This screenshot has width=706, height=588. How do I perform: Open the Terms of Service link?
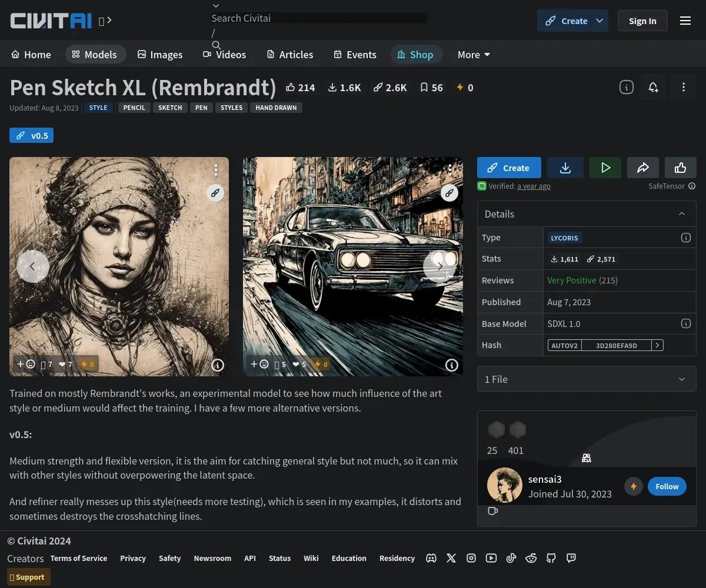[x=79, y=558]
